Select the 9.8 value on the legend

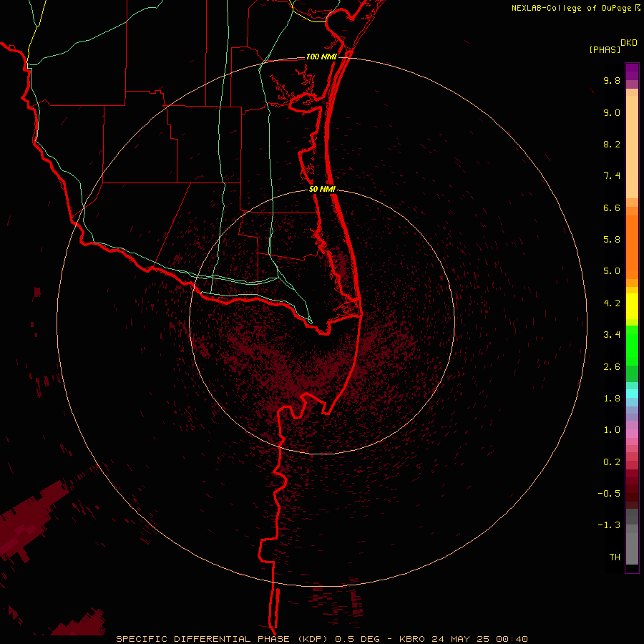point(612,80)
